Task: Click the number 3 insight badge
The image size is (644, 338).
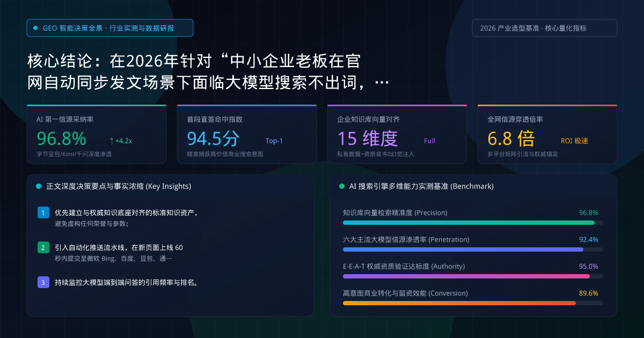Action: click(x=43, y=283)
